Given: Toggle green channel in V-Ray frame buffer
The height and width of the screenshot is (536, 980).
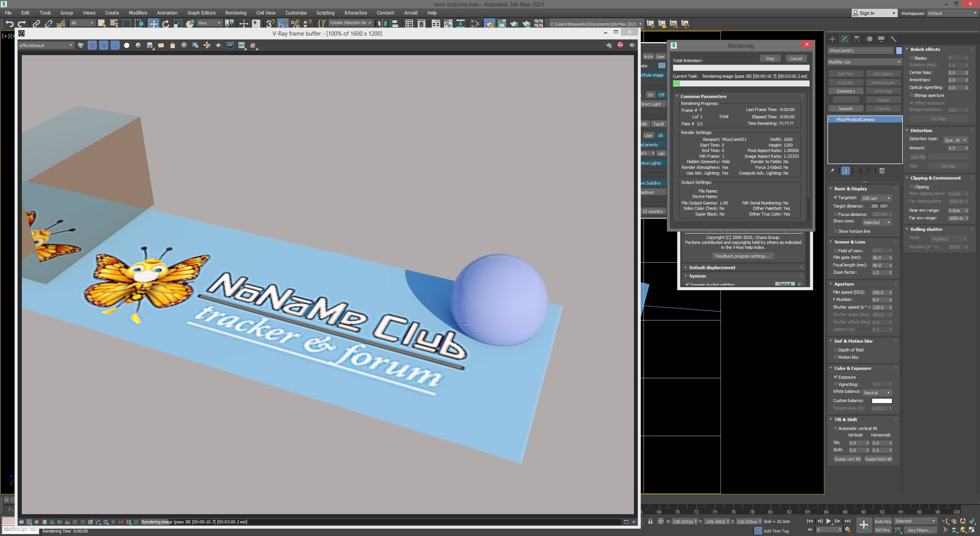Looking at the screenshot, I should pos(104,45).
